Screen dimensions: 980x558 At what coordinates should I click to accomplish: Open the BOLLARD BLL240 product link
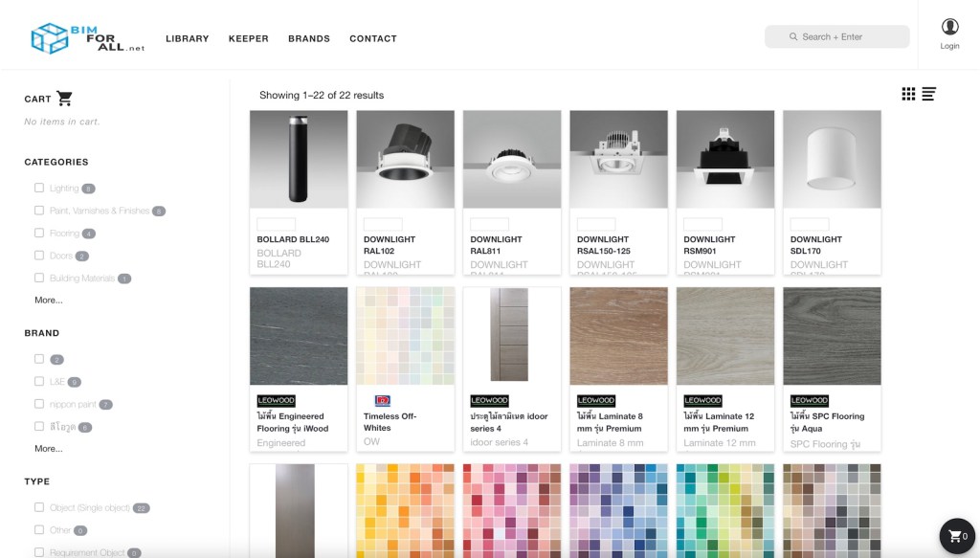click(293, 239)
